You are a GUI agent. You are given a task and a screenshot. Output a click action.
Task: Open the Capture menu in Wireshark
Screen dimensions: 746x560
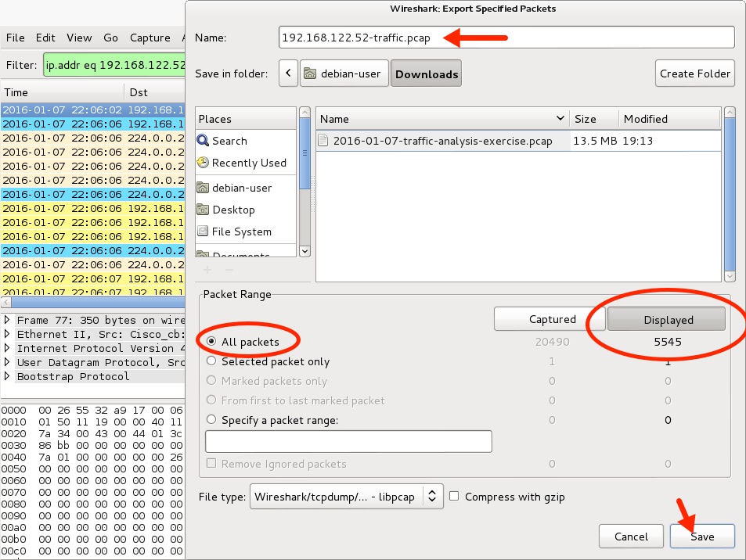click(x=150, y=38)
